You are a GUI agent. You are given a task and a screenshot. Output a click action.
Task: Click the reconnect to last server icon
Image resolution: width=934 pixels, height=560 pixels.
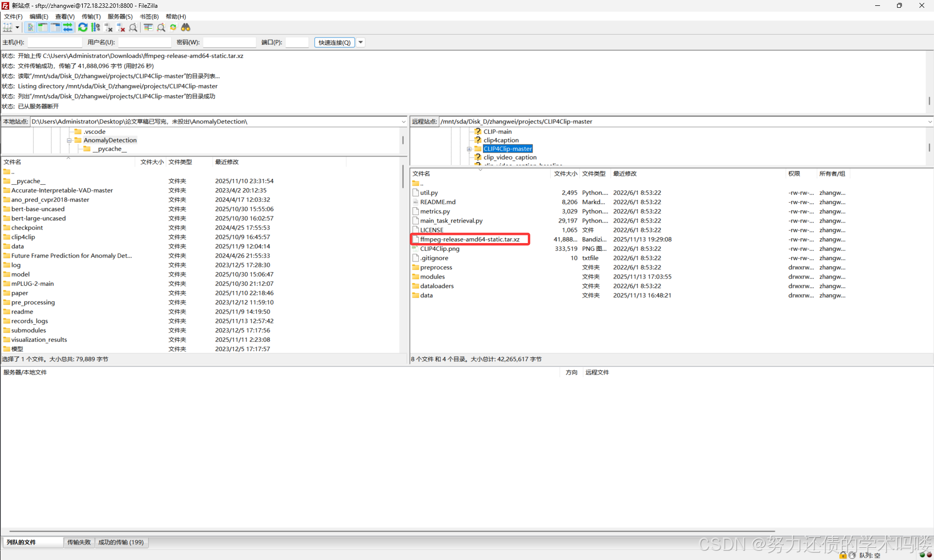pyautogui.click(x=133, y=28)
